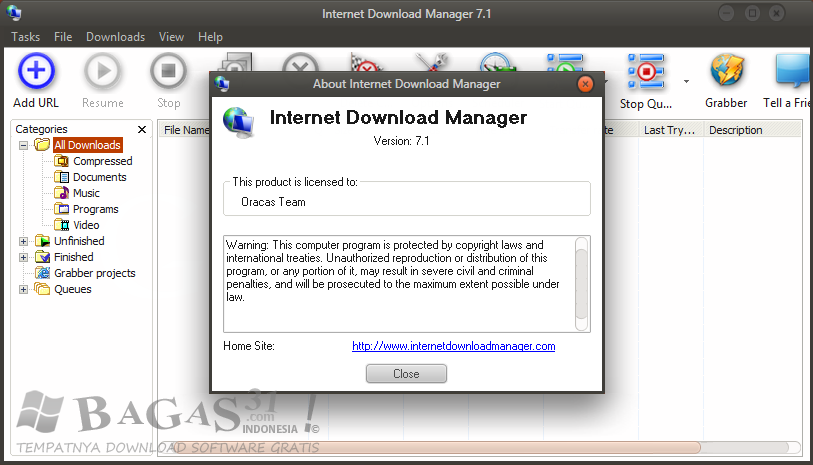This screenshot has height=465, width=813.
Task: Open the Tasks menu
Action: 25,37
